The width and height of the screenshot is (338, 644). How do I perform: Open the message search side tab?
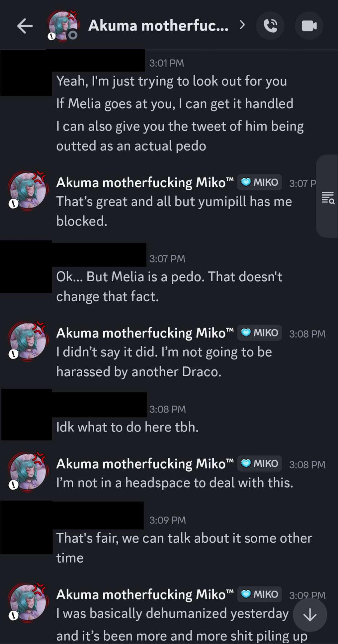click(328, 197)
